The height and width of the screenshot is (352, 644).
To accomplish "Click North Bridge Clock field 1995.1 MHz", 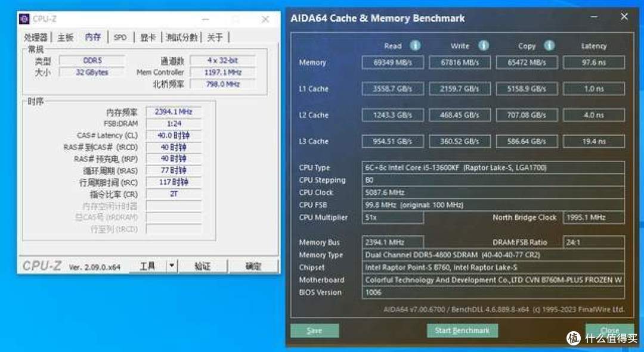I will pos(594,217).
